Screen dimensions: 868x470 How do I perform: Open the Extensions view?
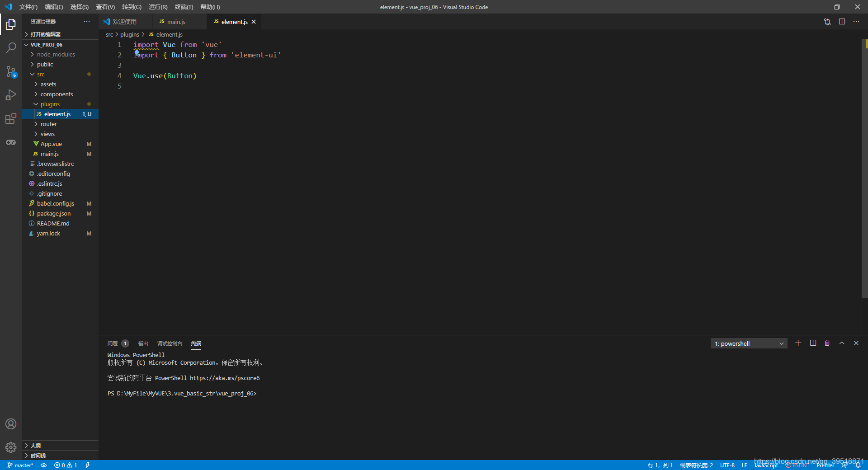(x=11, y=119)
